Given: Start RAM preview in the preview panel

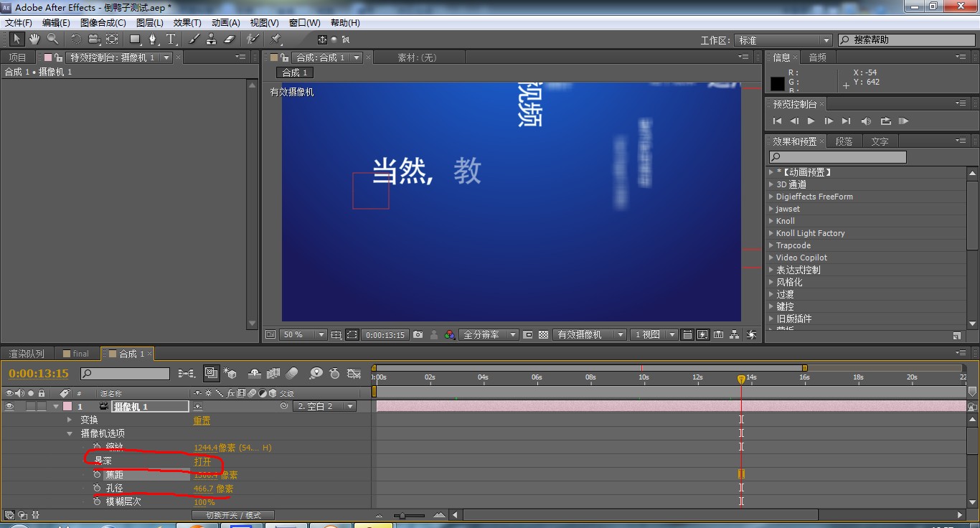Looking at the screenshot, I should (x=903, y=121).
